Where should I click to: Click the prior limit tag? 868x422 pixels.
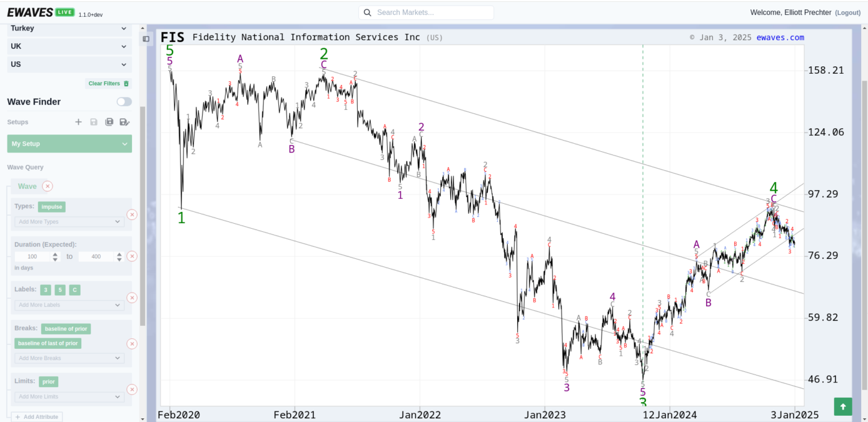(48, 382)
